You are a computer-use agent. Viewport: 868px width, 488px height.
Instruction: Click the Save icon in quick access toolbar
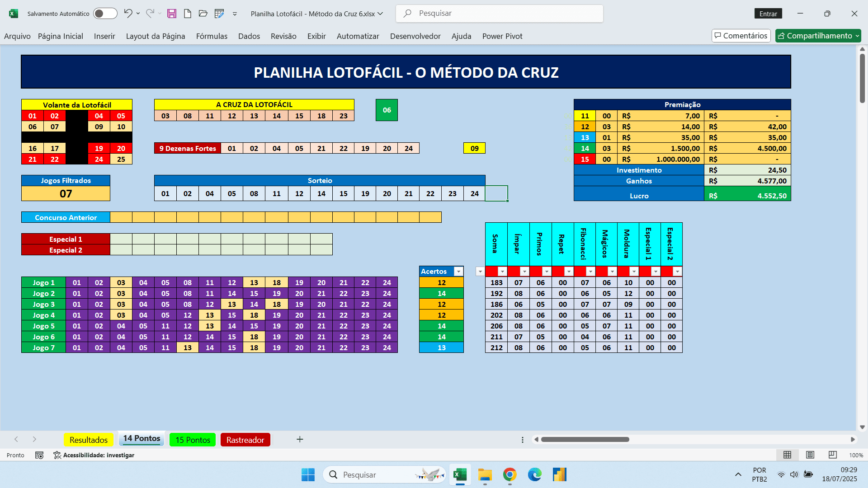(171, 14)
